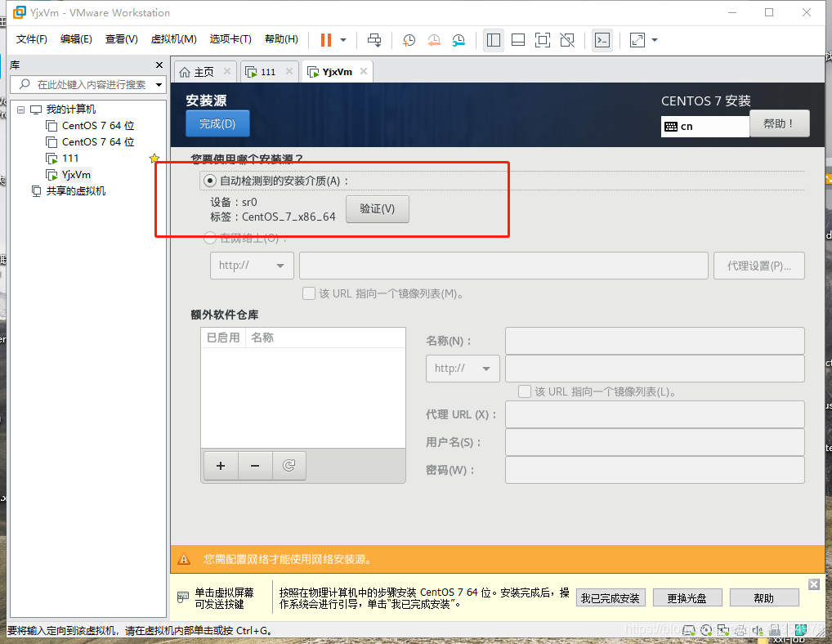Viewport: 832px width, 644px height.
Task: Collapse the 我的计算机 tree node
Action: pos(21,109)
